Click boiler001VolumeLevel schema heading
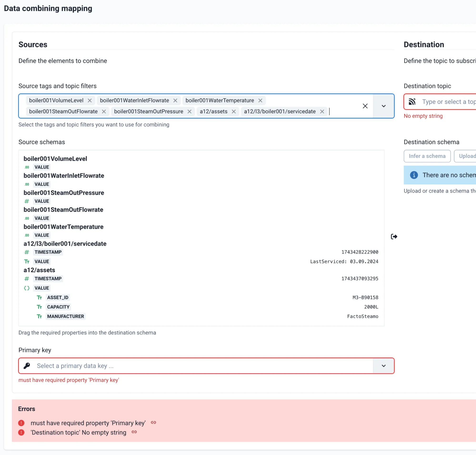 pyautogui.click(x=55, y=159)
